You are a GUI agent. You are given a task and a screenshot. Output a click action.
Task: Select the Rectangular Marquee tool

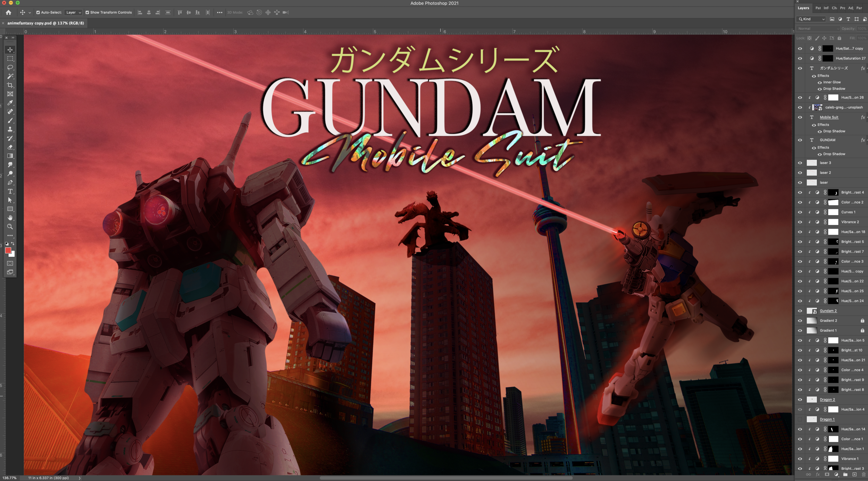(x=10, y=59)
